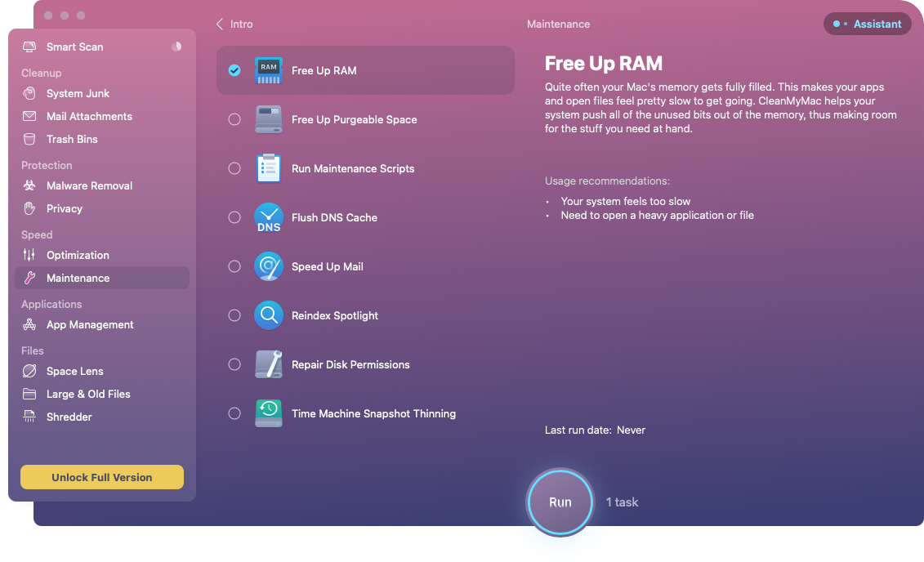Viewport: 924px width, 562px height.
Task: Open Mail Attachments in sidebar
Action: [102, 116]
